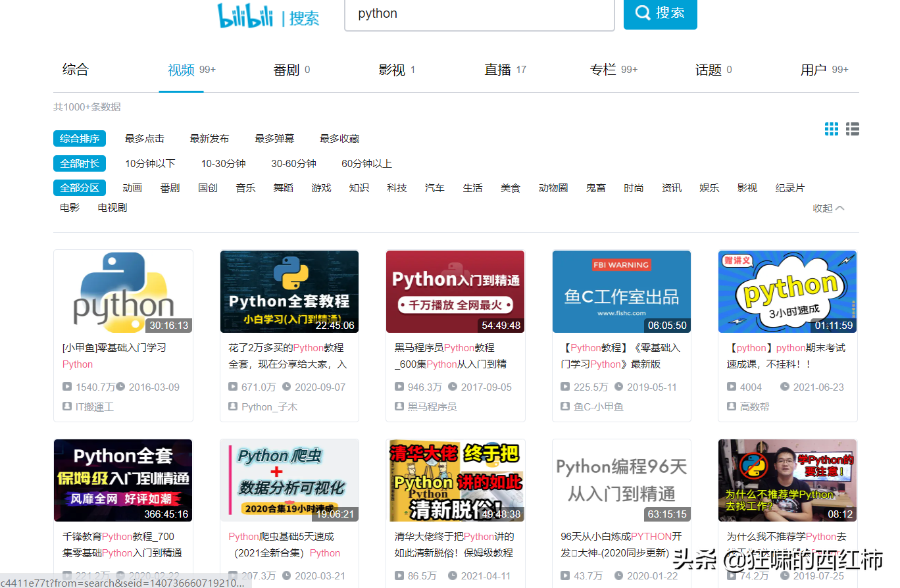
Task: Sort results by 最多弹幕
Action: click(274, 139)
